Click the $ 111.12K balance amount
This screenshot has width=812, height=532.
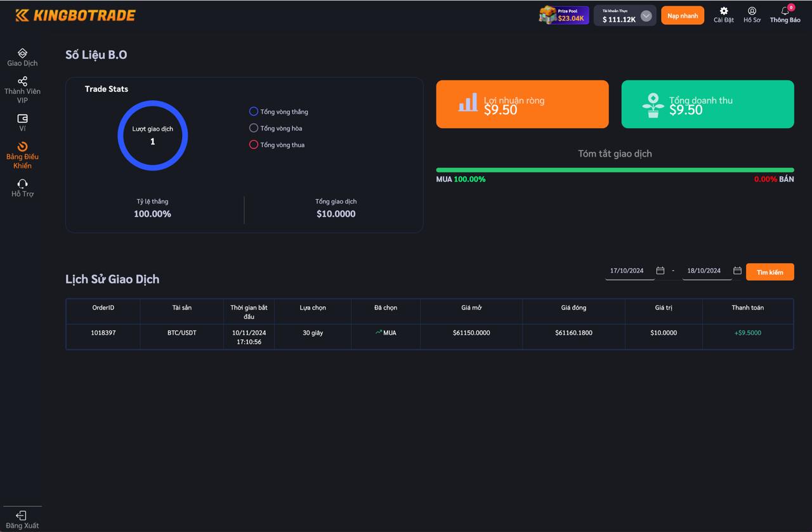click(619, 20)
